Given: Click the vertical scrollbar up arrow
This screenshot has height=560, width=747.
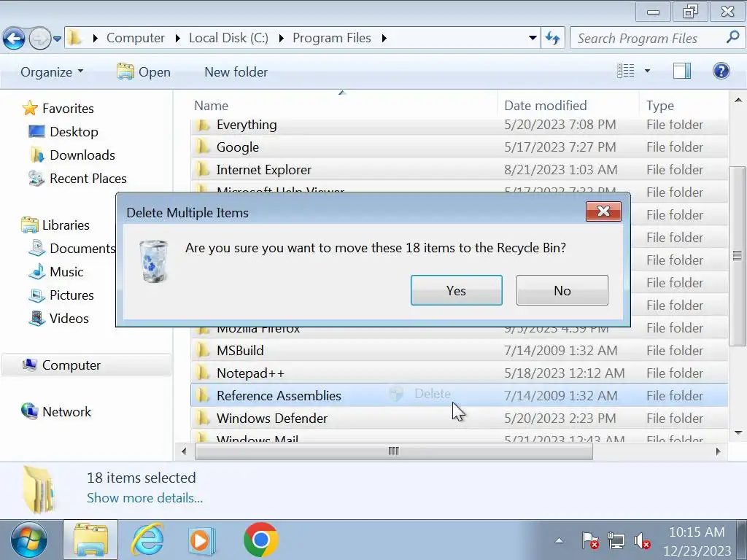Looking at the screenshot, I should click(738, 101).
